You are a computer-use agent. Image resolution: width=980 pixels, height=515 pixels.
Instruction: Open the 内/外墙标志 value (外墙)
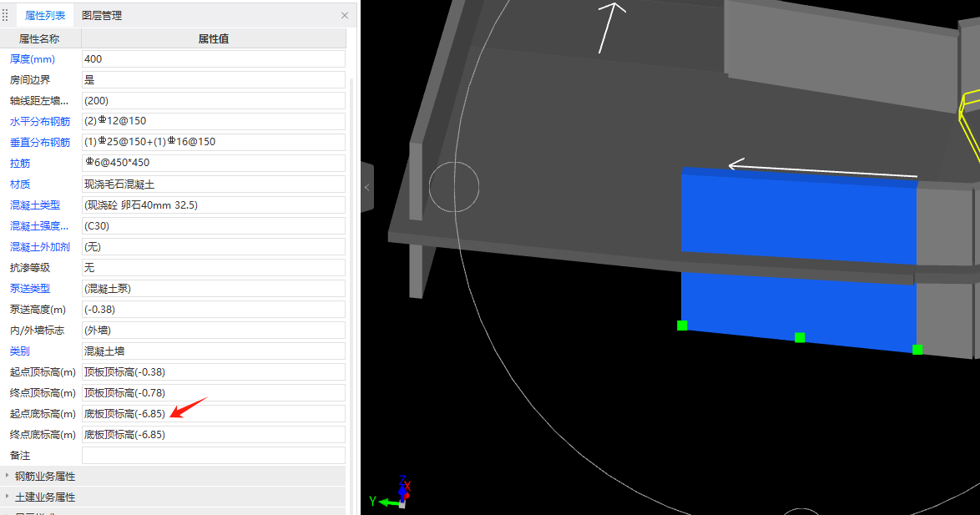pyautogui.click(x=214, y=330)
